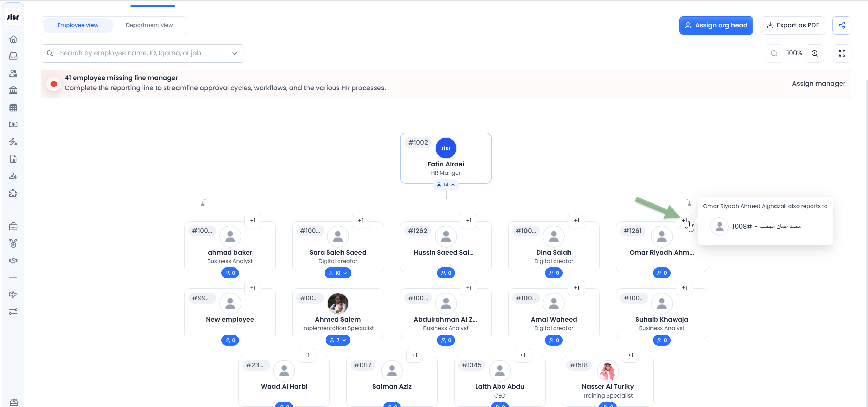Click the Assign manager link
Image resolution: width=868 pixels, height=407 pixels.
coord(818,84)
